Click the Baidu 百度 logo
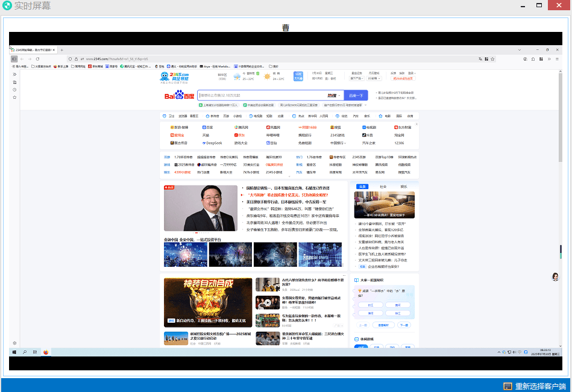The width and height of the screenshot is (572, 392). [x=179, y=96]
